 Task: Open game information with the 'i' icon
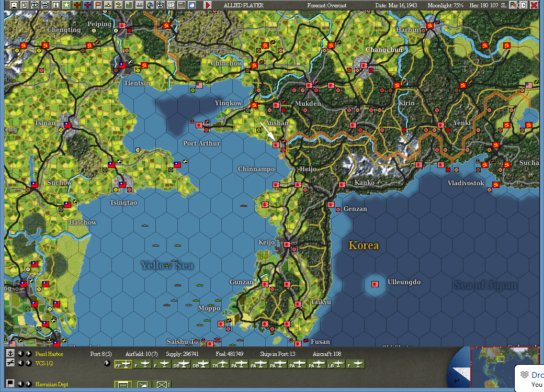pos(55,5)
